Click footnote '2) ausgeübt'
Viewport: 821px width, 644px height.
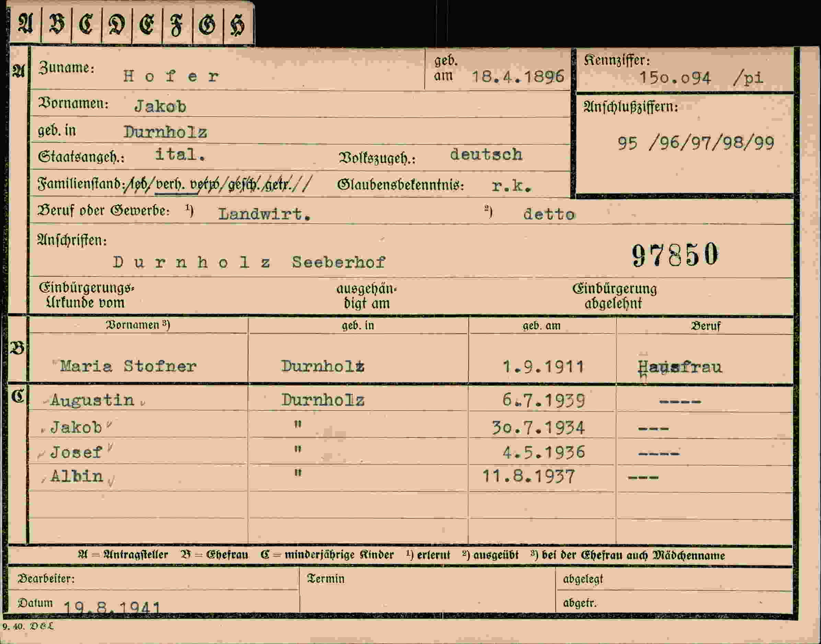coord(490,555)
